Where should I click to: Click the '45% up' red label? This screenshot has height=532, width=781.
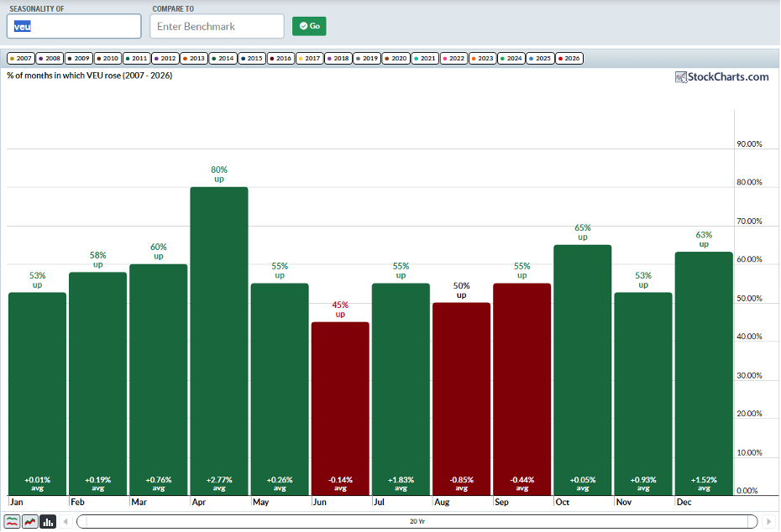340,309
